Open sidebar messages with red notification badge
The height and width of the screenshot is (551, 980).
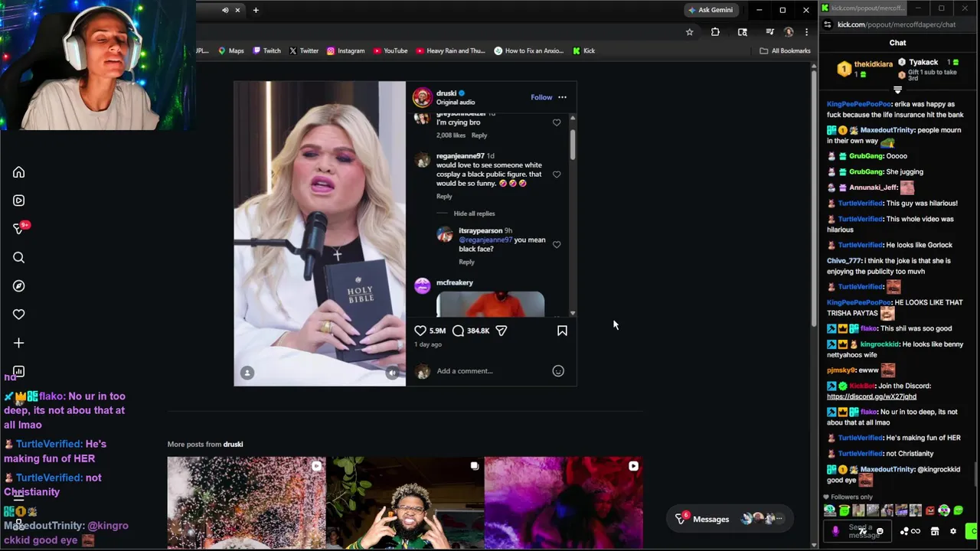[19, 228]
